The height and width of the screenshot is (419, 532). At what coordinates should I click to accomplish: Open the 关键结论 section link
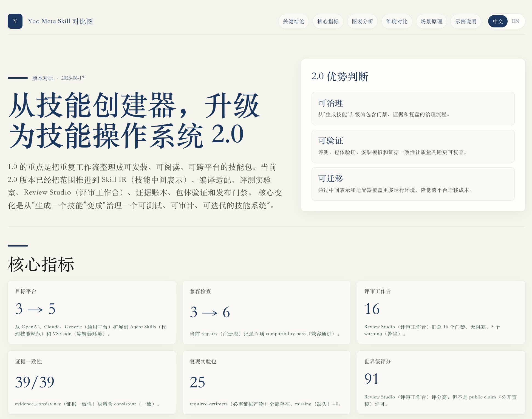(x=293, y=21)
